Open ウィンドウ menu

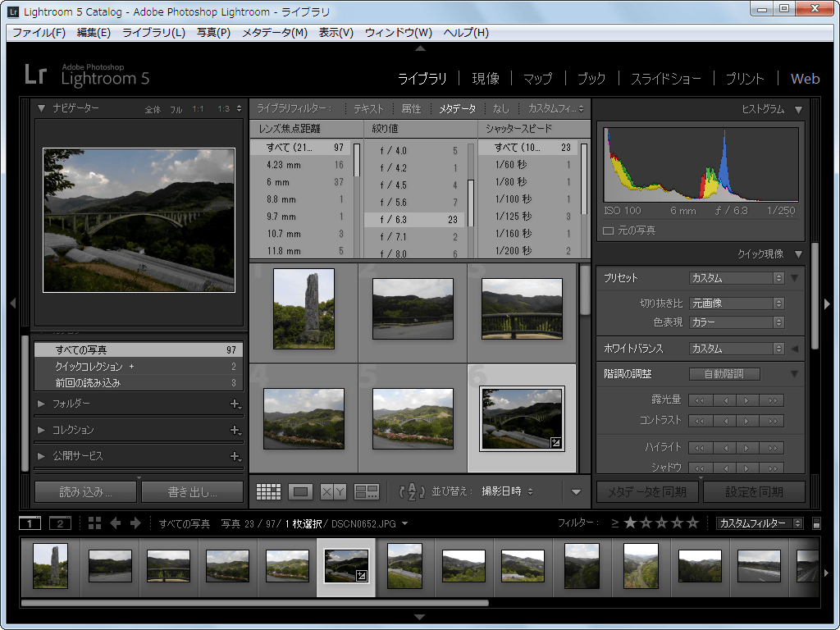(x=399, y=33)
